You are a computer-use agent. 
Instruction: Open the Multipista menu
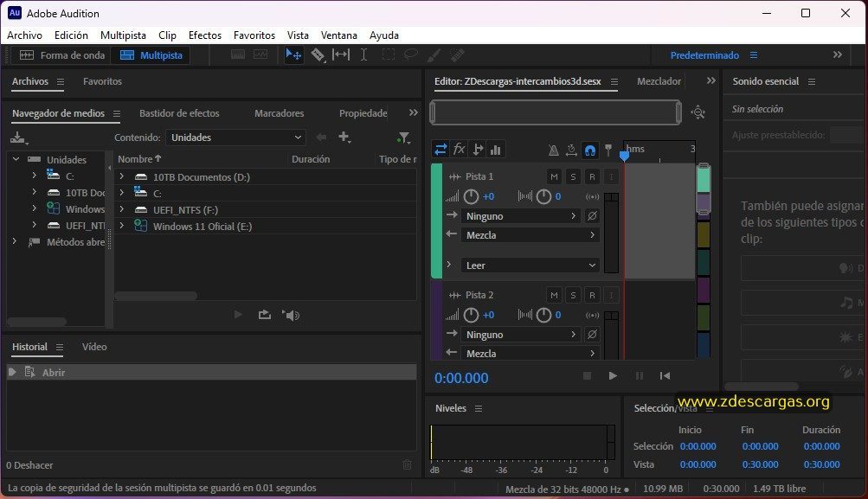[x=123, y=35]
